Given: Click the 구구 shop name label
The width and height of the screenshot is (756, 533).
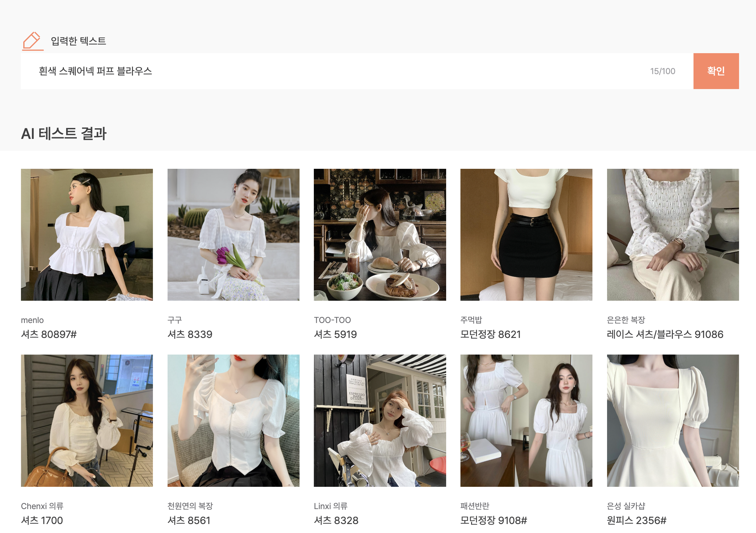Looking at the screenshot, I should click(x=175, y=320).
